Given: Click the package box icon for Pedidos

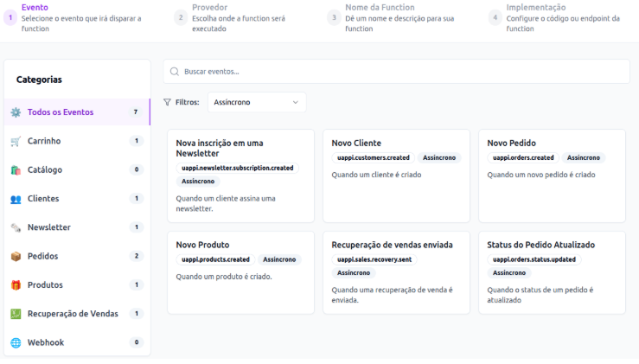Looking at the screenshot, I should [16, 257].
